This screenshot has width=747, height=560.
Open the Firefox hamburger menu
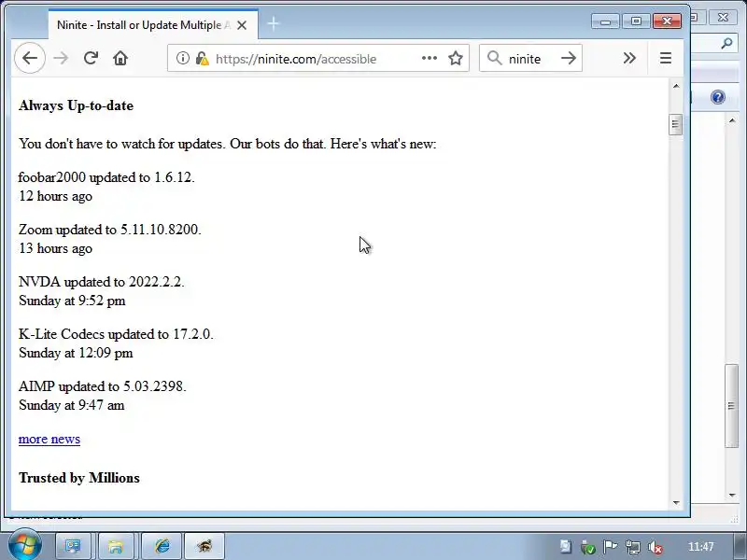pos(666,58)
